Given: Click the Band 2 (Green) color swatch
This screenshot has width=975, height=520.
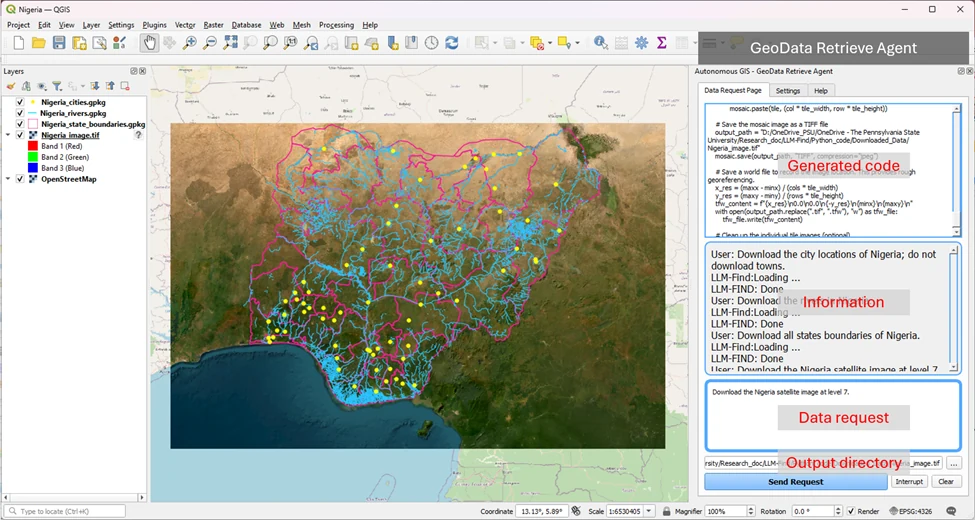Looking at the screenshot, I should [31, 157].
